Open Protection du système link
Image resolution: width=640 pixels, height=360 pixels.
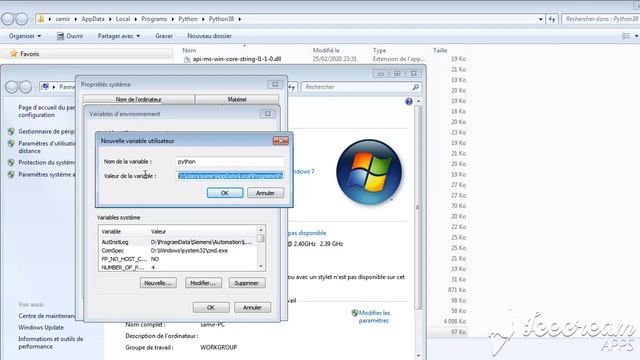[x=46, y=162]
